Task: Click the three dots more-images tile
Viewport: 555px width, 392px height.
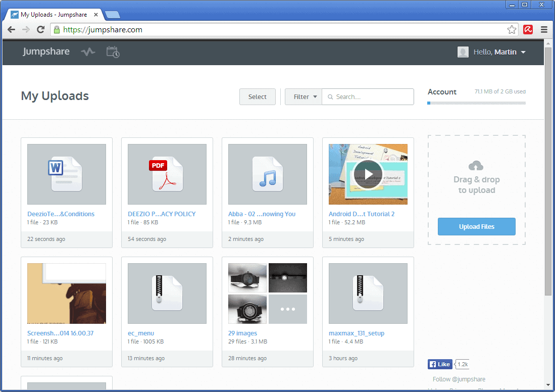Action: (x=288, y=309)
